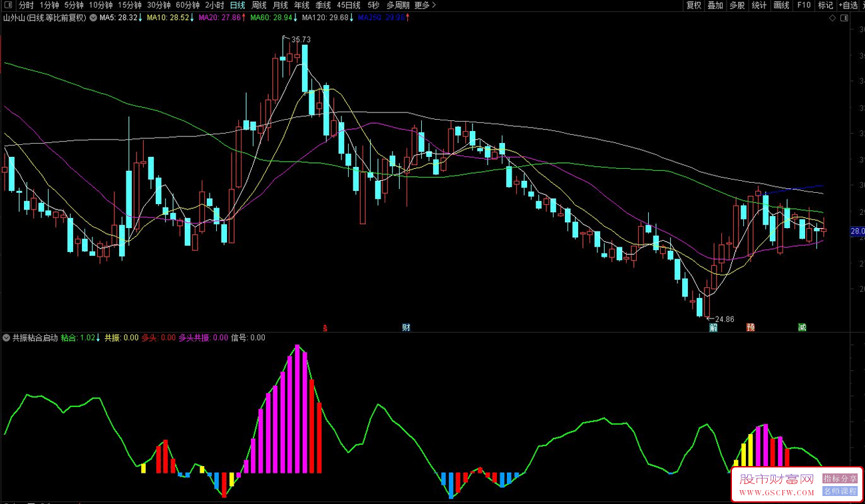Image resolution: width=865 pixels, height=504 pixels.
Task: Click the 名师课程 banner button
Action: (x=840, y=491)
